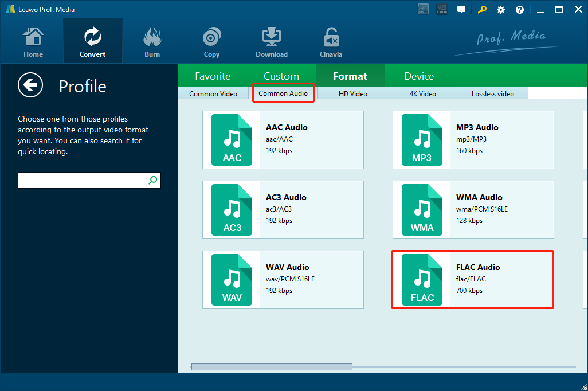Click the search magnifier icon
The height and width of the screenshot is (391, 588).
153,180
